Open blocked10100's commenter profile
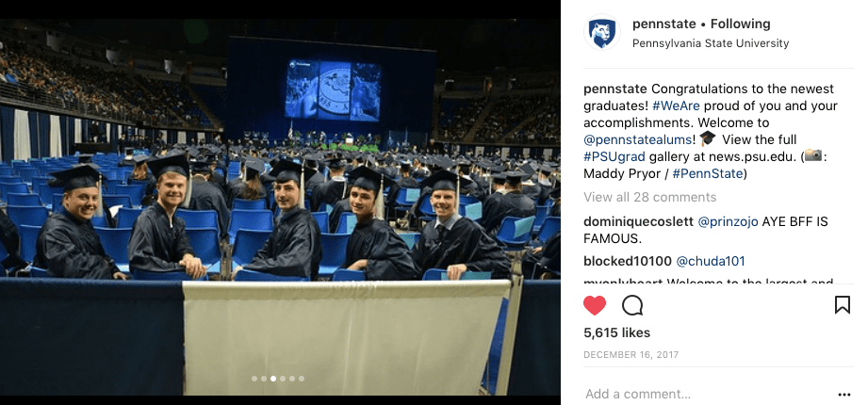Viewport: 868px width, 405px height. 627,261
